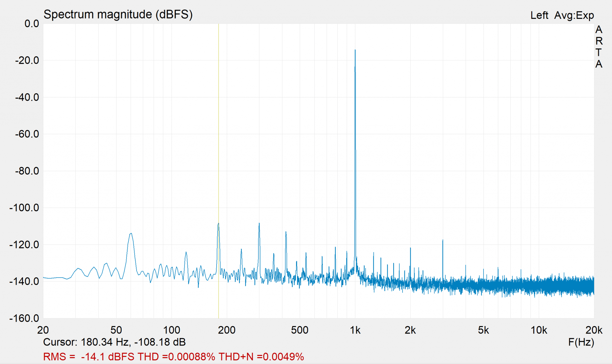Click the '-60.0' level axis label
The width and height of the screenshot is (612, 364).
pos(27,134)
